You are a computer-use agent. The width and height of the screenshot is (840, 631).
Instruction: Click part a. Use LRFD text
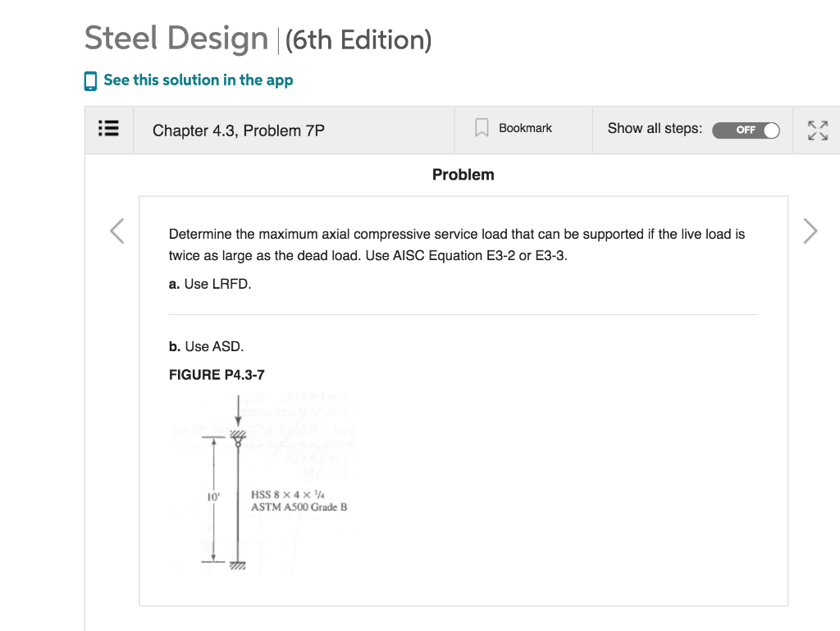coord(210,284)
